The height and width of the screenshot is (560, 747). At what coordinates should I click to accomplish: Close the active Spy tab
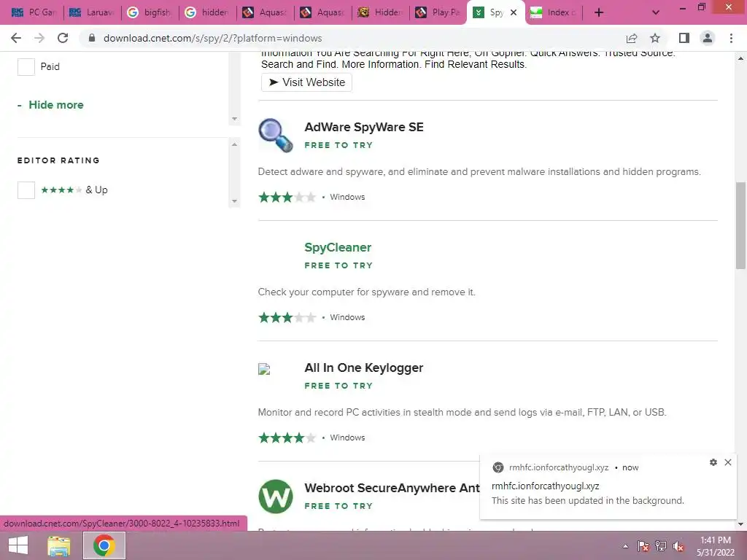point(514,12)
